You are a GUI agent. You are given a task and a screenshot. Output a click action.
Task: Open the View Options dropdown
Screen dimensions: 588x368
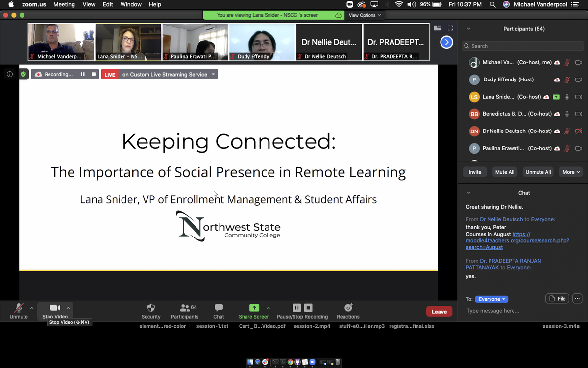point(365,15)
